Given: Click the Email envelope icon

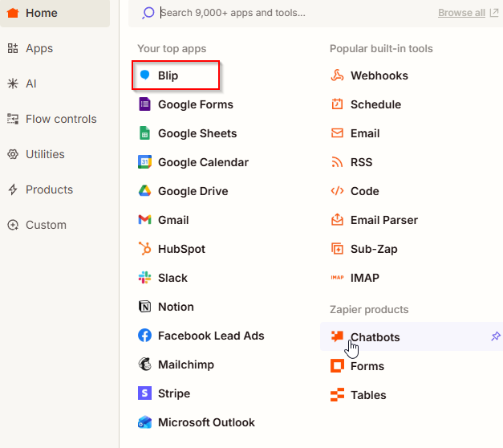Looking at the screenshot, I should coord(337,133).
